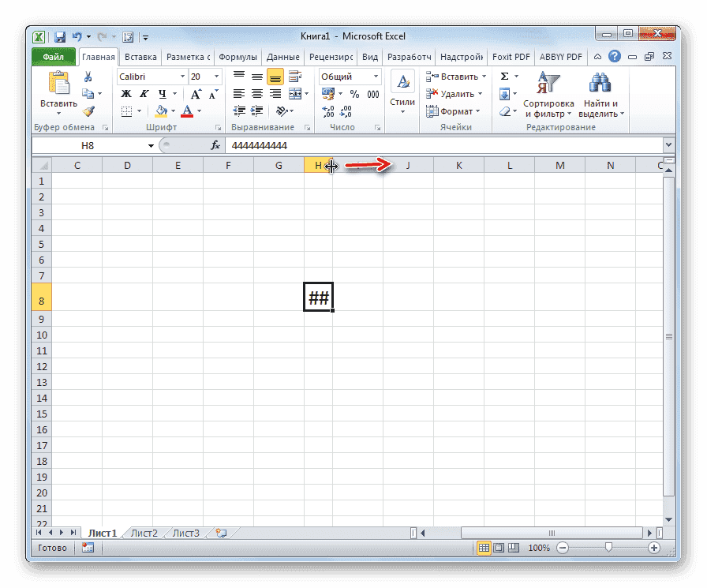707x588 pixels.
Task: Toggle underline (Ч) formatting
Action: 163,94
